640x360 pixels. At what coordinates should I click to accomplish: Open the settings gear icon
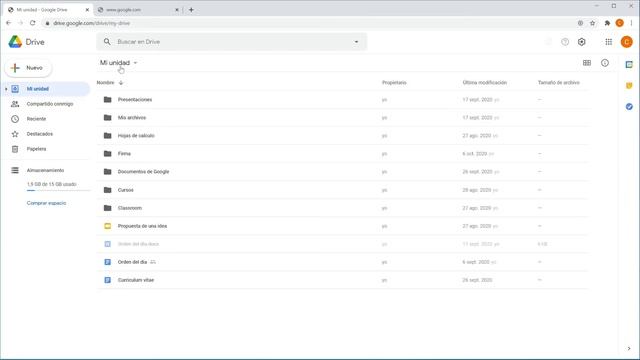(x=582, y=42)
